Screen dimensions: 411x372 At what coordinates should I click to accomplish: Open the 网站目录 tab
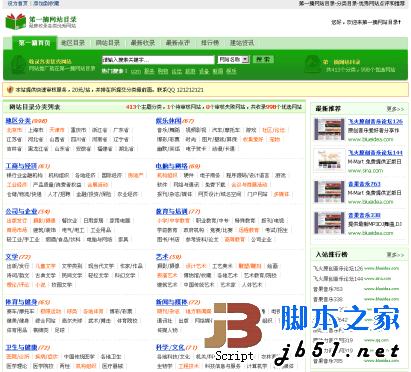108,43
